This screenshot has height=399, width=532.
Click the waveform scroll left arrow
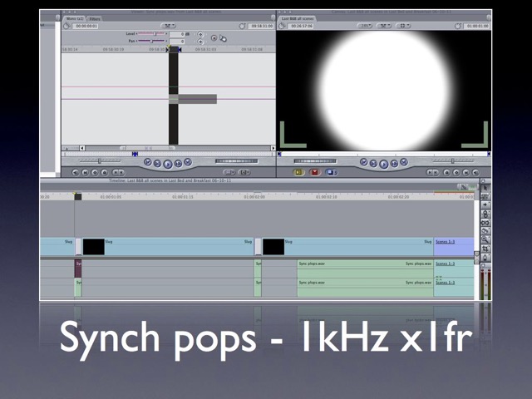point(82,148)
